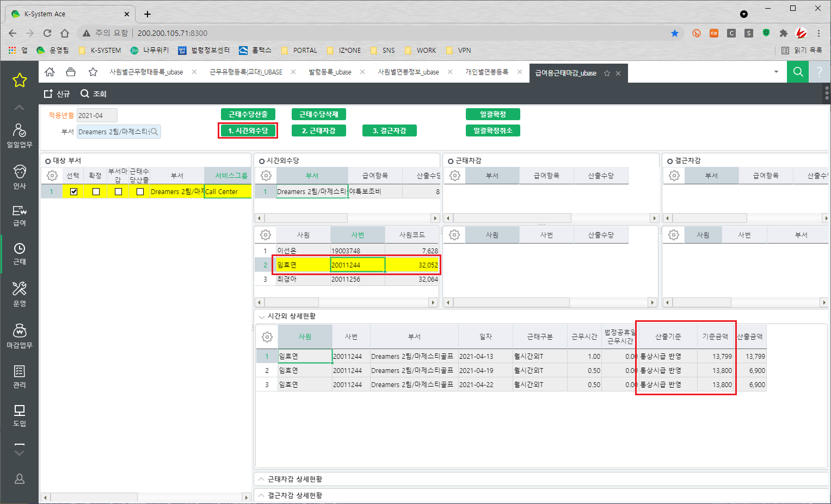Open 마감업무 sidebar menu
This screenshot has width=831, height=504.
click(x=20, y=335)
